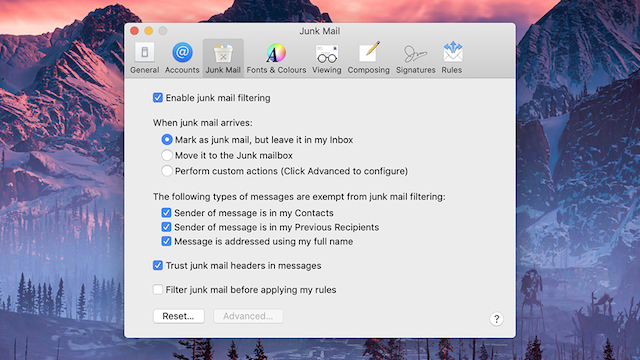Uncheck Sender is in my Contacts

pyautogui.click(x=166, y=213)
